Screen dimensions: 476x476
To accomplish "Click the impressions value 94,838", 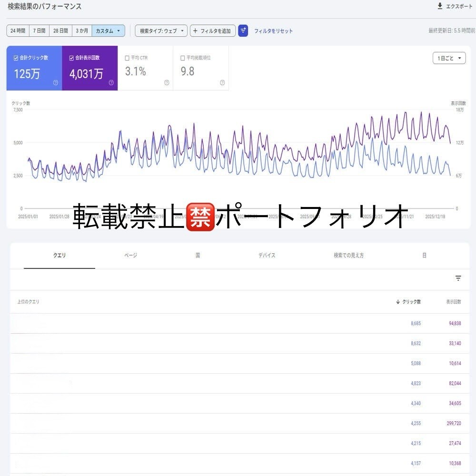I will point(455,323).
